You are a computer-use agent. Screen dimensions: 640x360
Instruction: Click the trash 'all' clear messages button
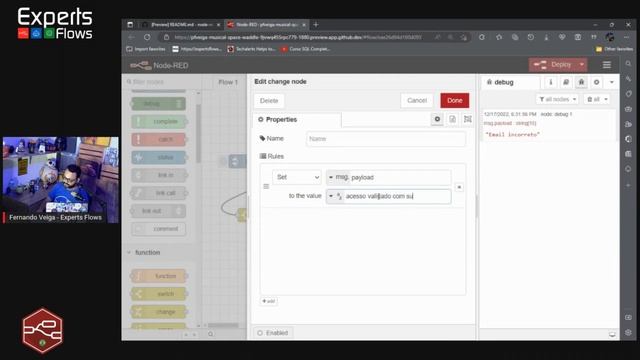click(x=593, y=99)
